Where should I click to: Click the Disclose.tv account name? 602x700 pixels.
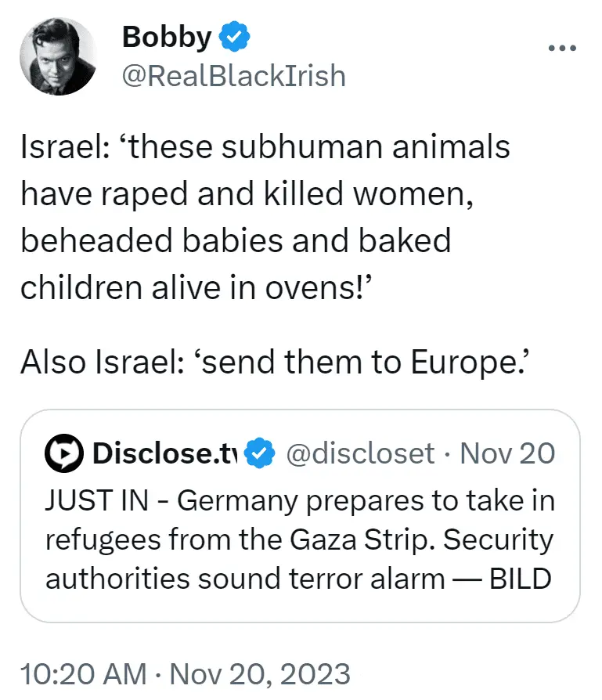click(163, 453)
